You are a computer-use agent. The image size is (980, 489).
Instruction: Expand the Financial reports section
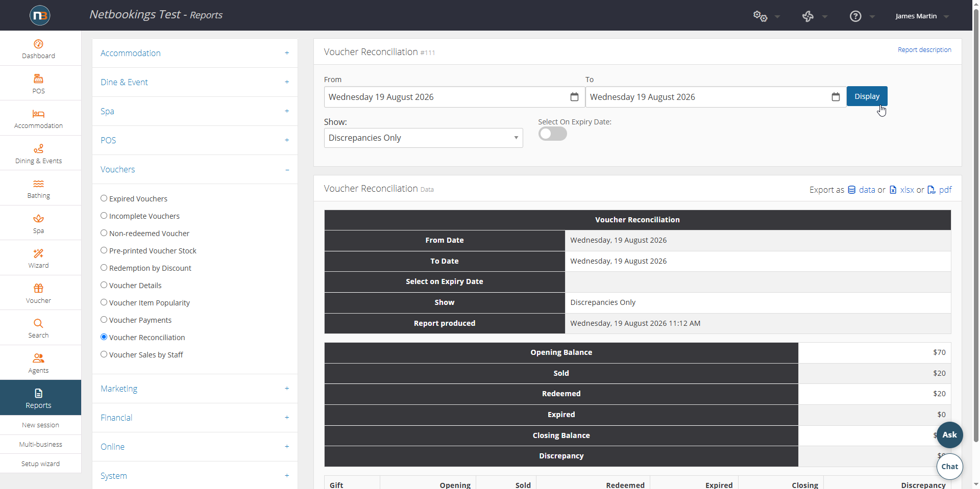(195, 418)
